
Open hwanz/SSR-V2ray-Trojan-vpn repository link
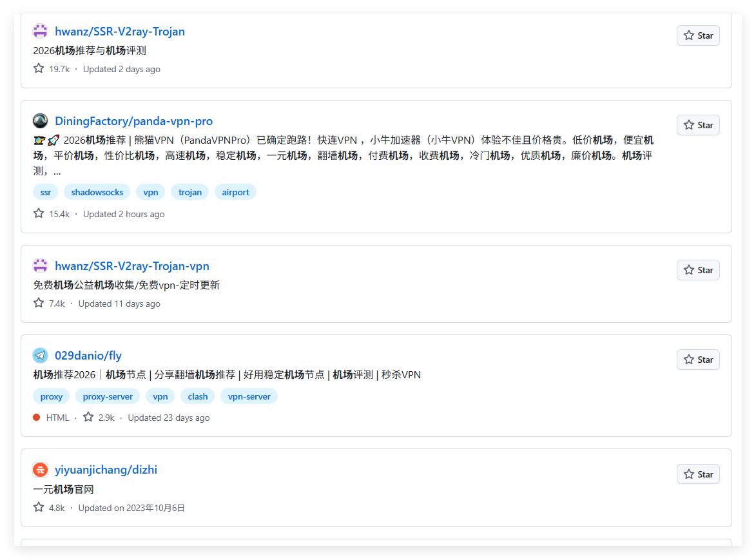pos(132,266)
